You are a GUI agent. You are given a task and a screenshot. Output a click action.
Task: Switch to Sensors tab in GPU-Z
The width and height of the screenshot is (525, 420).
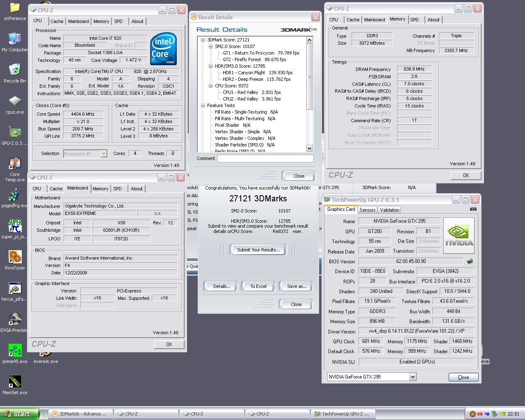point(367,210)
